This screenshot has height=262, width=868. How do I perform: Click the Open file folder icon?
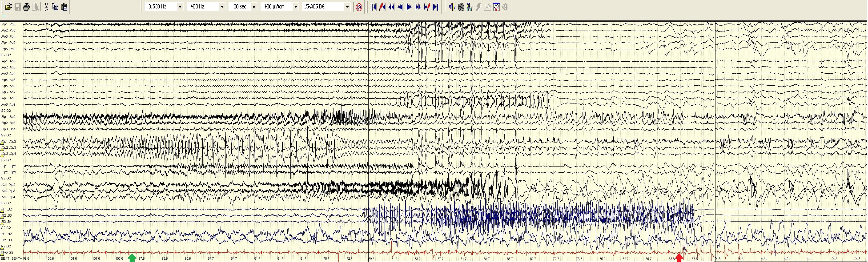(x=8, y=7)
